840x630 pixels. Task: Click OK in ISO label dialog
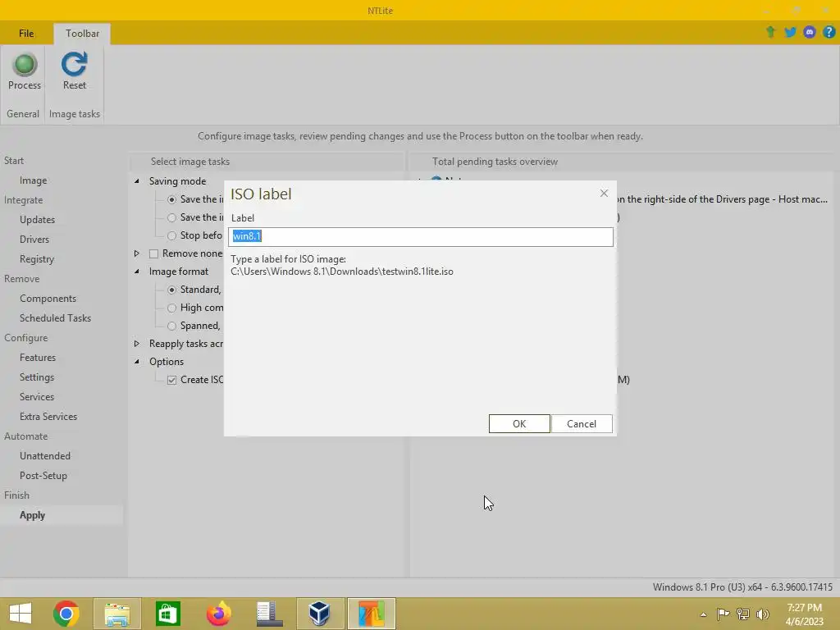[519, 424]
